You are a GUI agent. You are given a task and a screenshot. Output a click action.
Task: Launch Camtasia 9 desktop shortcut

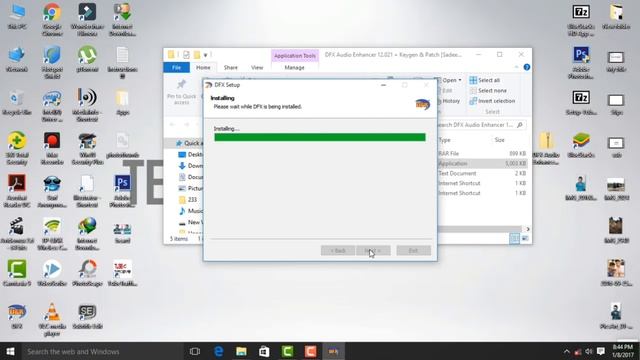[x=17, y=272]
